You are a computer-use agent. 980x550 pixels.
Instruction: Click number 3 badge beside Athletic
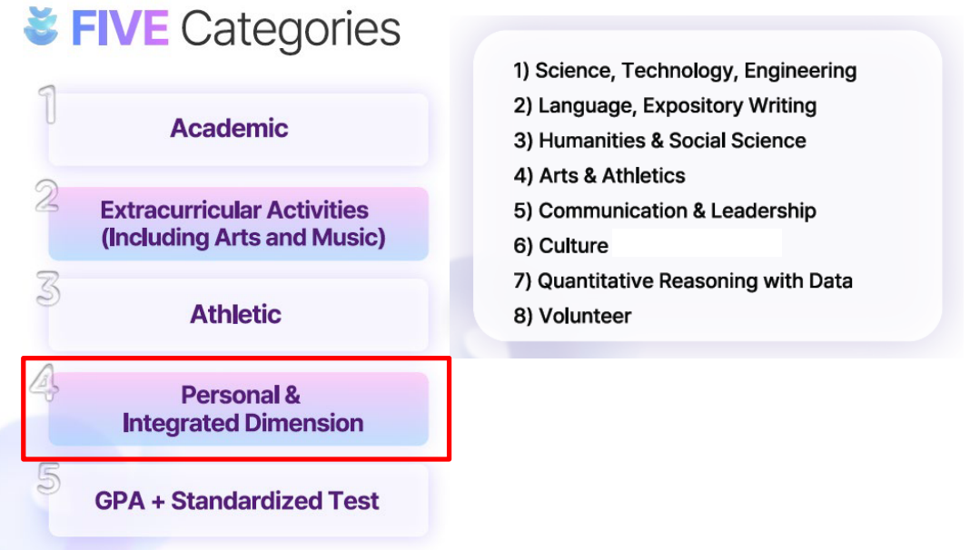point(48,290)
